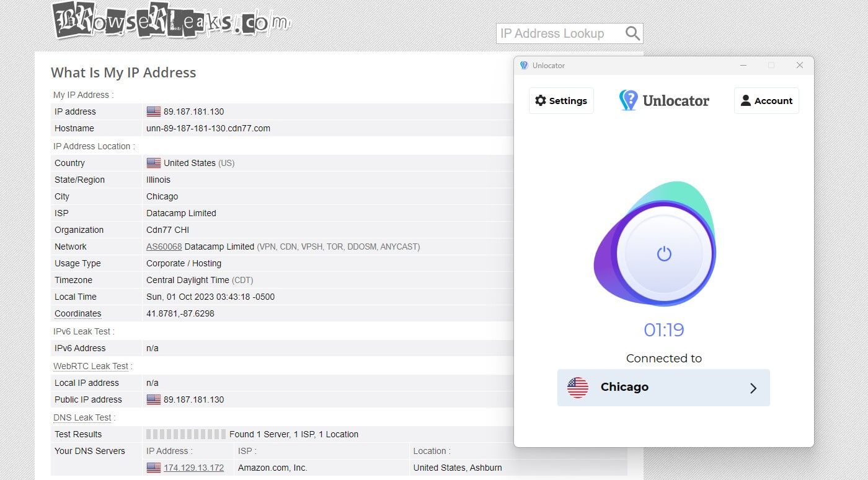Click the coordinates value 41.8781,-87.6298
This screenshot has height=480, width=868.
point(180,313)
